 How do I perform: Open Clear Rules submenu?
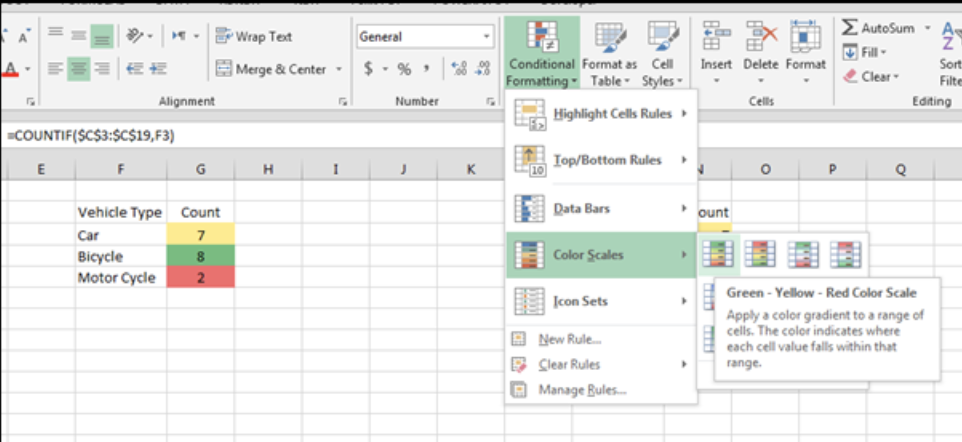point(601,365)
